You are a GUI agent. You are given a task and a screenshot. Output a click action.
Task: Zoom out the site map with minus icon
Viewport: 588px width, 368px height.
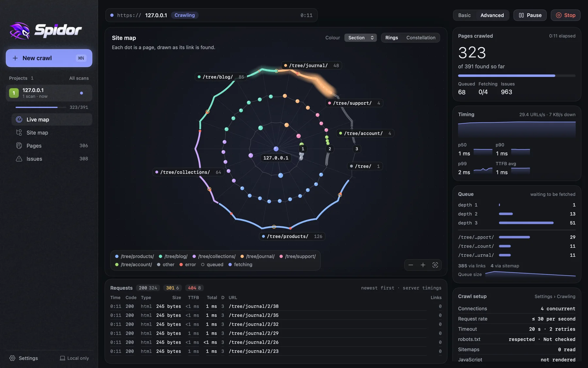(x=411, y=265)
